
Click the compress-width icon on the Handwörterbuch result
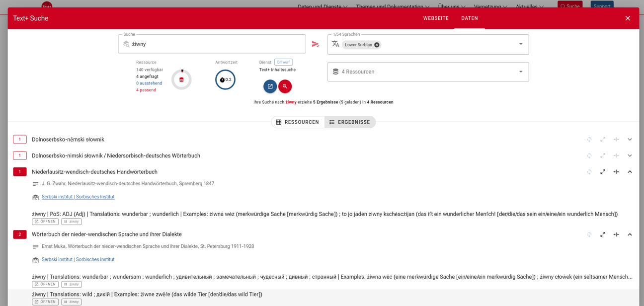click(616, 171)
